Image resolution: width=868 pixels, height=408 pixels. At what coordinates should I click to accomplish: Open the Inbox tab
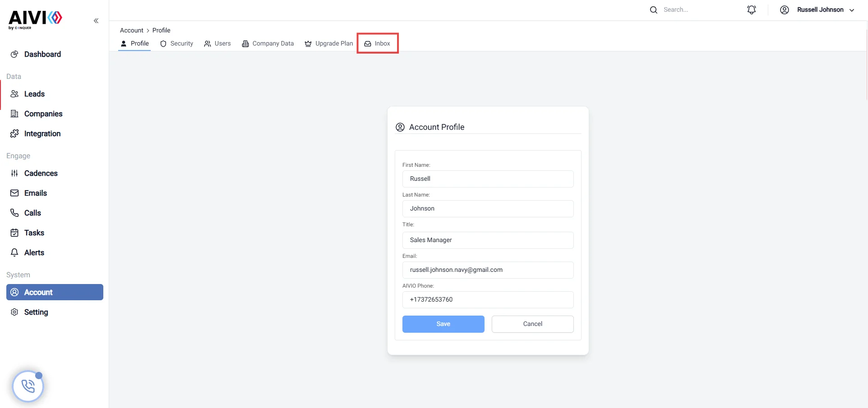378,44
